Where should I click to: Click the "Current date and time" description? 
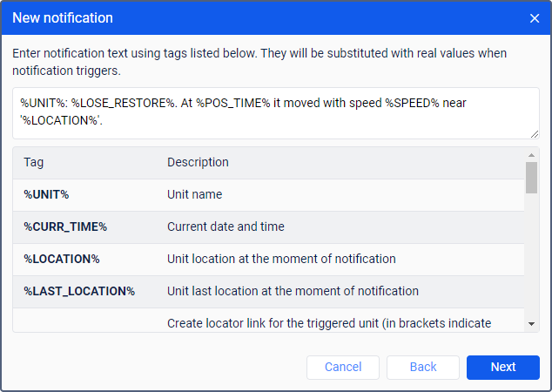click(x=226, y=226)
